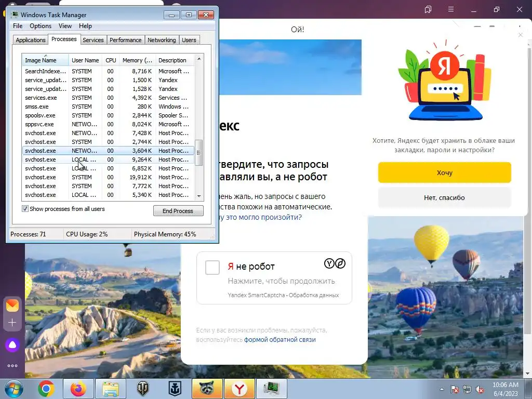
Task: Open the Task Manager title bar icon
Action: (x=15, y=15)
